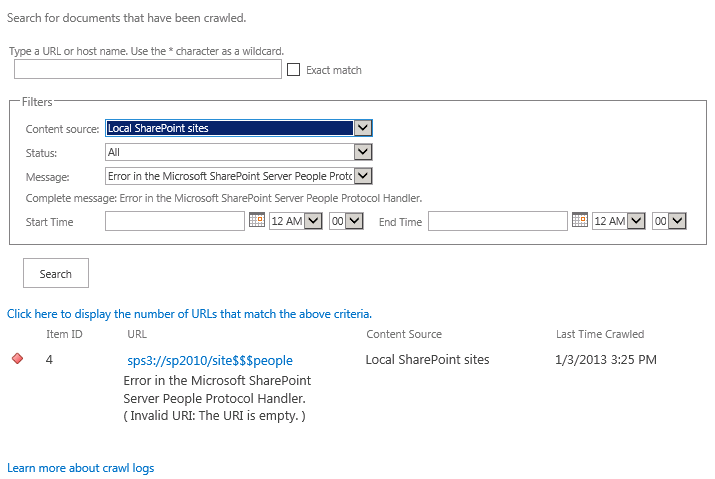Screen dimensions: 715x479
Task: Expand the Message filter dropdown
Action: tap(238, 176)
